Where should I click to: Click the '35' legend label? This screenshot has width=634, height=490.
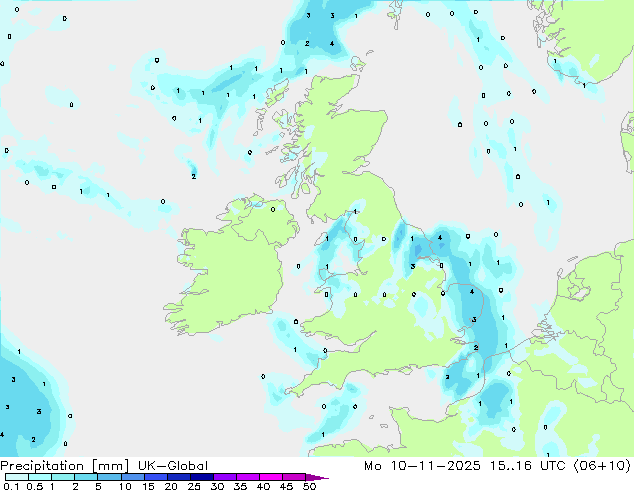click(x=240, y=486)
